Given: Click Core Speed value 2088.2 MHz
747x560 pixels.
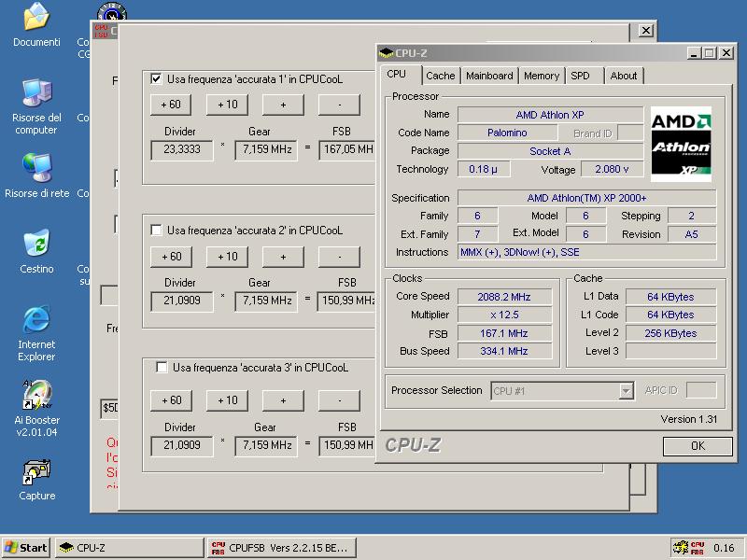Looking at the screenshot, I should point(504,297).
